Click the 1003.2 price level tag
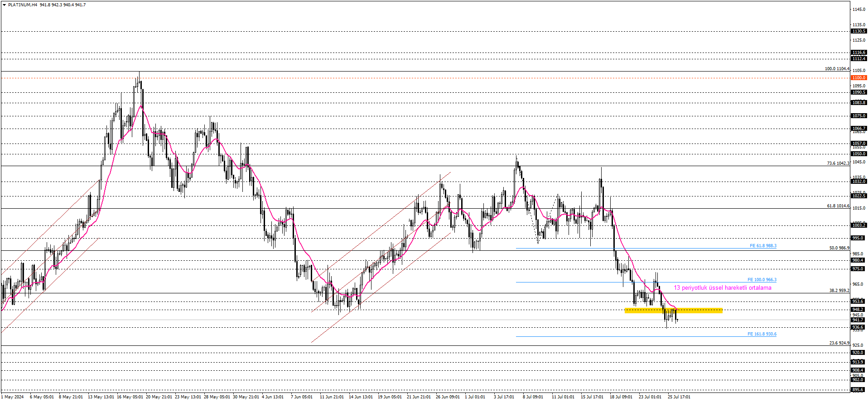 click(859, 225)
